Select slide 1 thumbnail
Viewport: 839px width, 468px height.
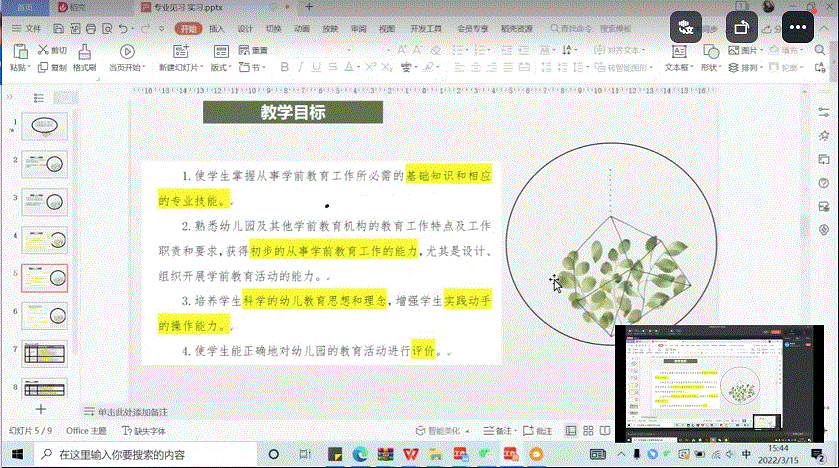pos(44,126)
